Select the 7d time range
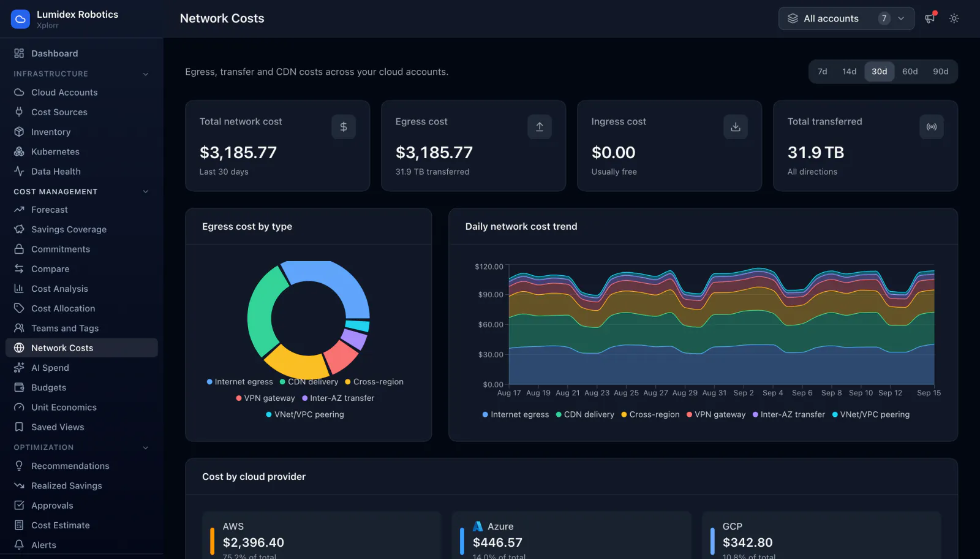 tap(823, 72)
